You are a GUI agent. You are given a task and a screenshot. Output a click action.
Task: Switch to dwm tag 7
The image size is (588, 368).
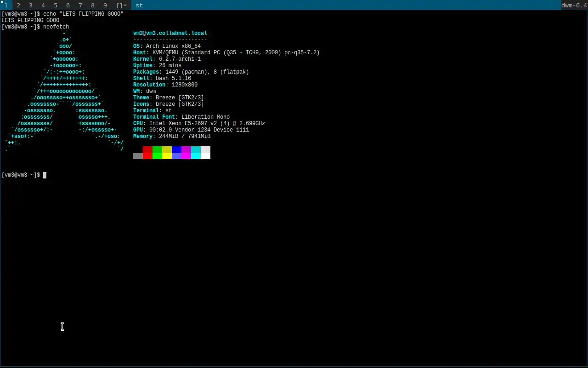click(x=80, y=5)
